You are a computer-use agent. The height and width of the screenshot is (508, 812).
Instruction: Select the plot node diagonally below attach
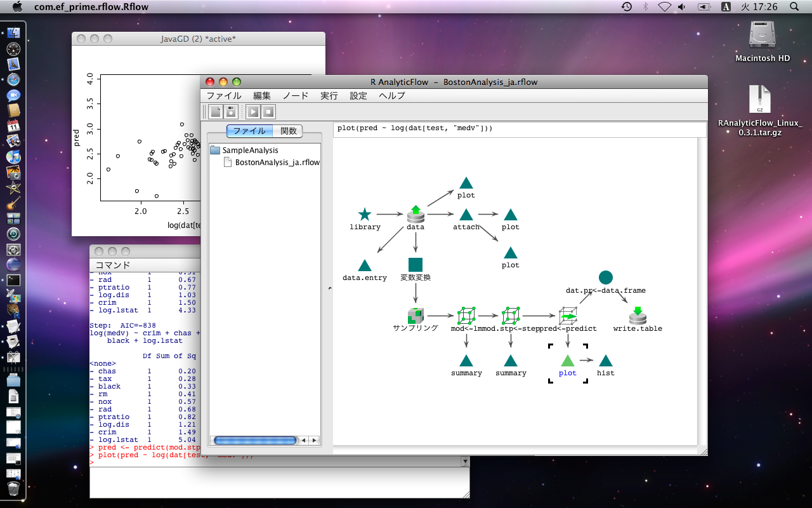click(511, 253)
